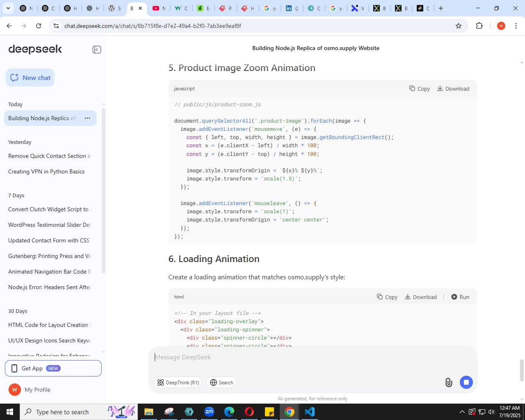
Task: Open Chrome tab search dropdown
Action: (8, 8)
